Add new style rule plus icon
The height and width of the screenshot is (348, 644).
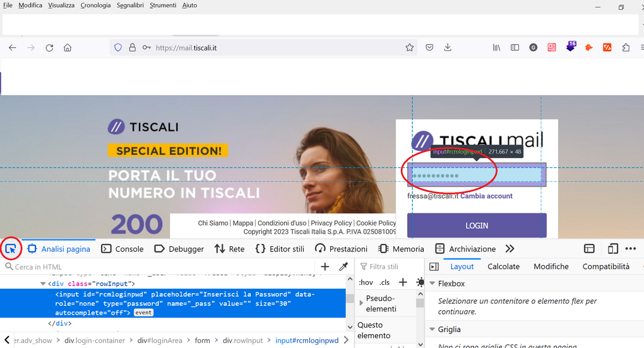403,282
